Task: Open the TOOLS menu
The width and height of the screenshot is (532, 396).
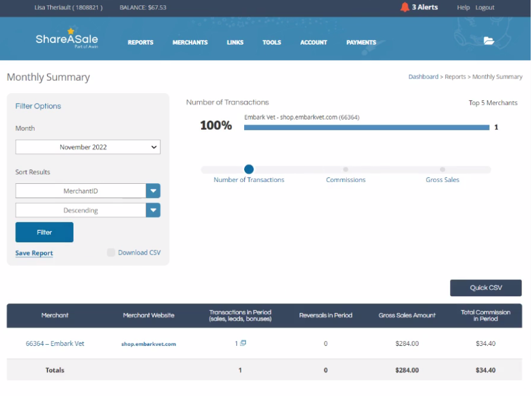Action: 272,42
